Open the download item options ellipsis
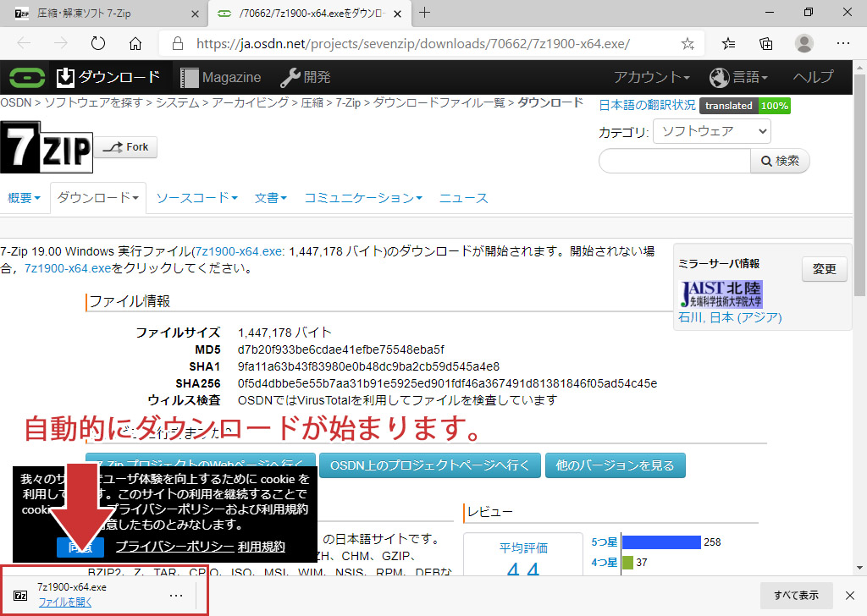The image size is (867, 616). tap(176, 595)
